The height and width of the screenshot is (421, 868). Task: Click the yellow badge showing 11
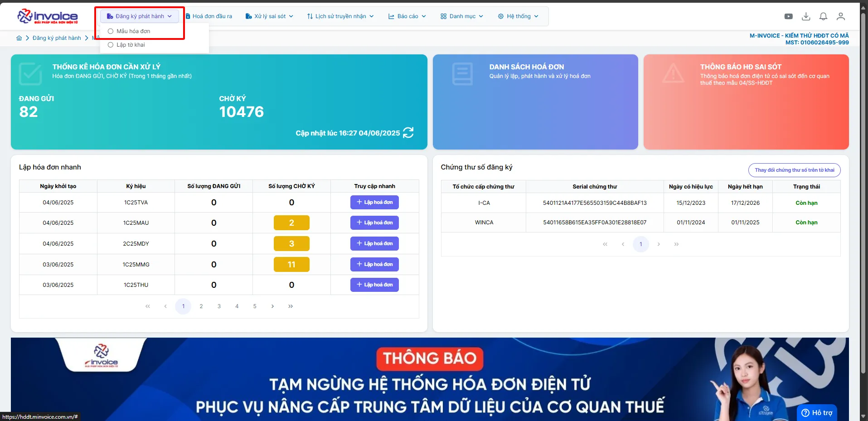(x=291, y=264)
